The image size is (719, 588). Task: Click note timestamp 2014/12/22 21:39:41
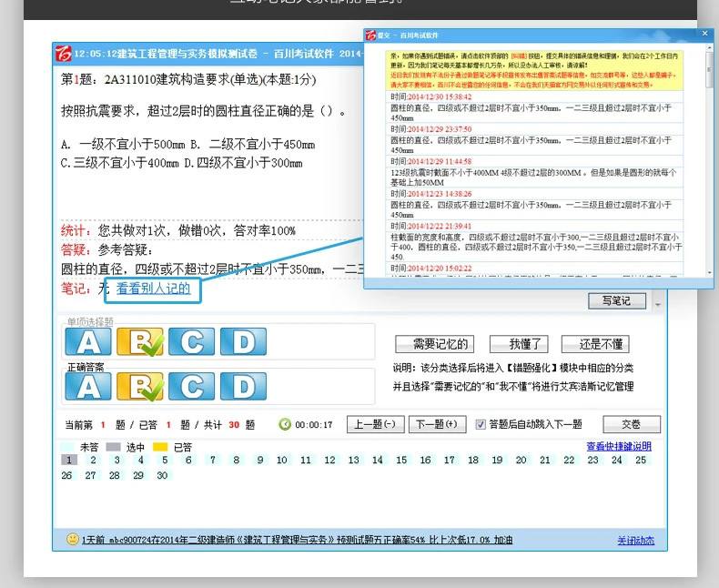[440, 226]
